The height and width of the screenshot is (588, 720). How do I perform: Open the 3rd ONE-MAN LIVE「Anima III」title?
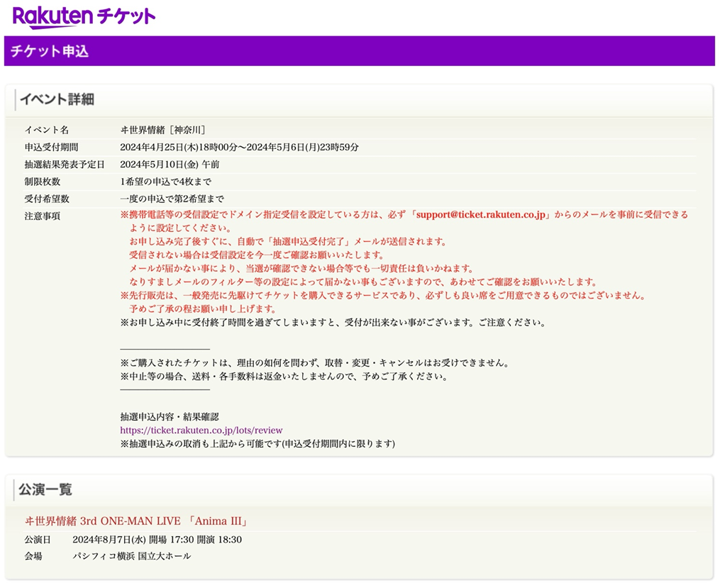point(135,521)
